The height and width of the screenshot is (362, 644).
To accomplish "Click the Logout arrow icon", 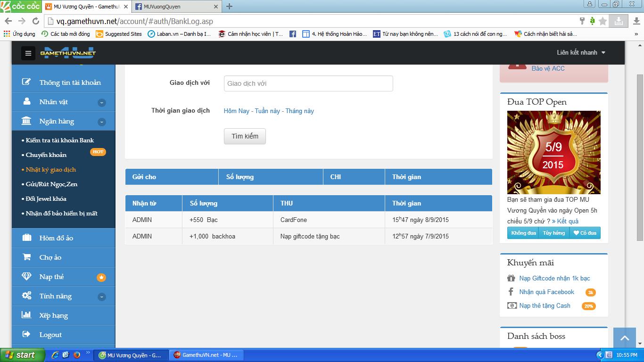I will (x=27, y=334).
